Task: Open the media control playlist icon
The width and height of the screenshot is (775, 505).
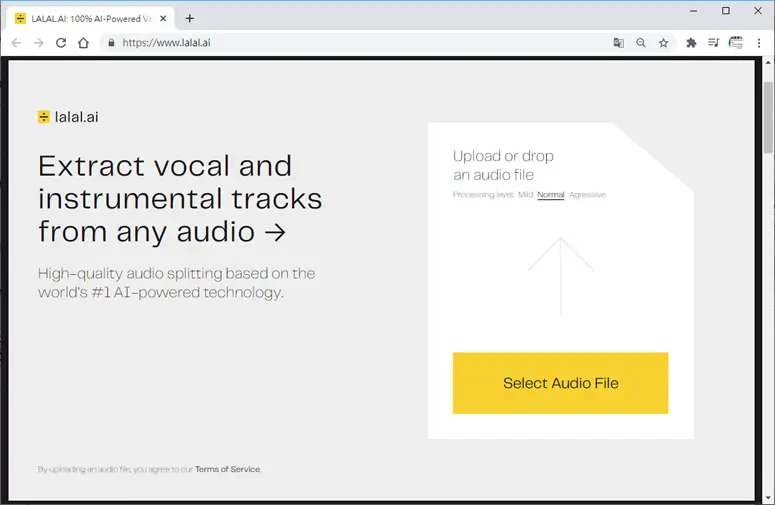Action: 713,43
